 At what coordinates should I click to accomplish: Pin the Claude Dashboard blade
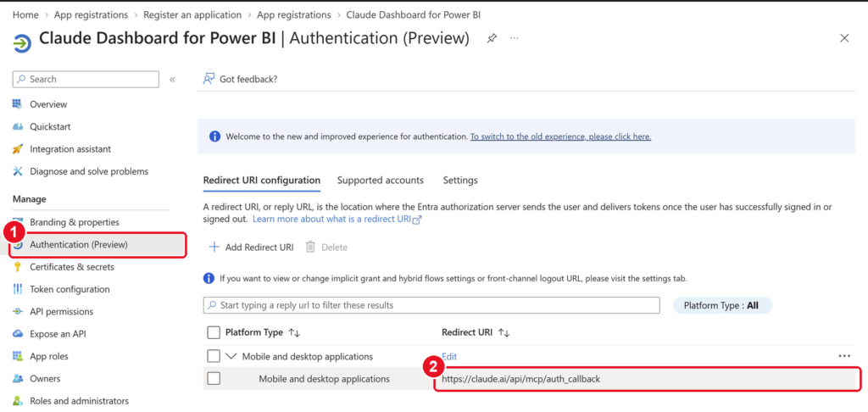click(x=492, y=38)
